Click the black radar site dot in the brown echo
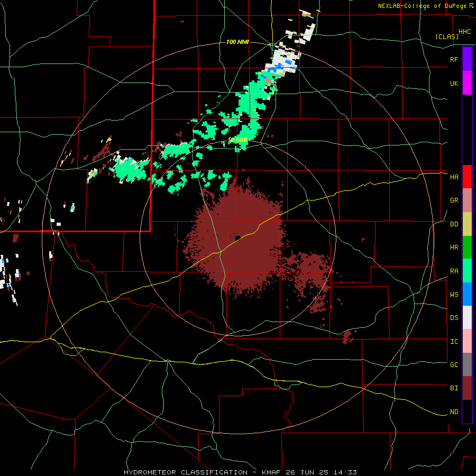 [x=239, y=237]
